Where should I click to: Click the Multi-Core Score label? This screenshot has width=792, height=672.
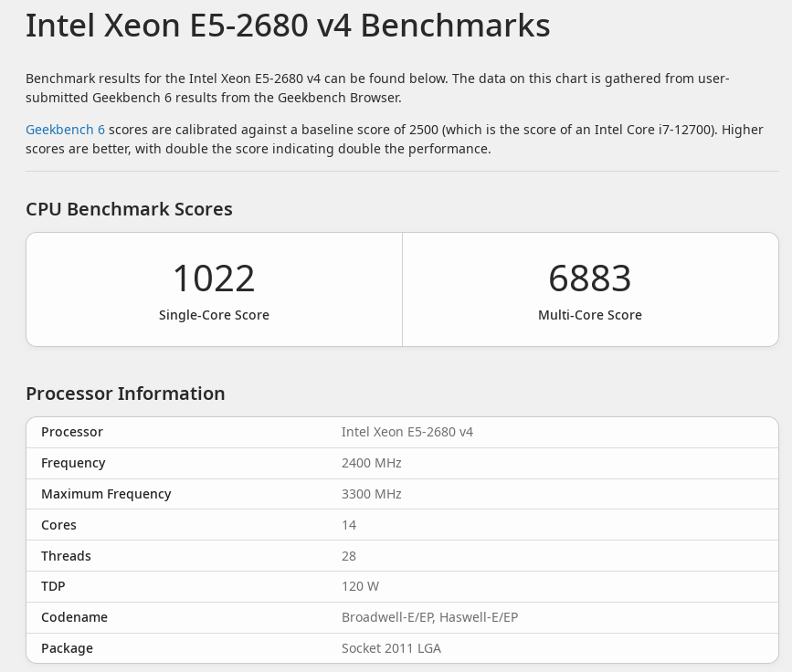point(590,315)
